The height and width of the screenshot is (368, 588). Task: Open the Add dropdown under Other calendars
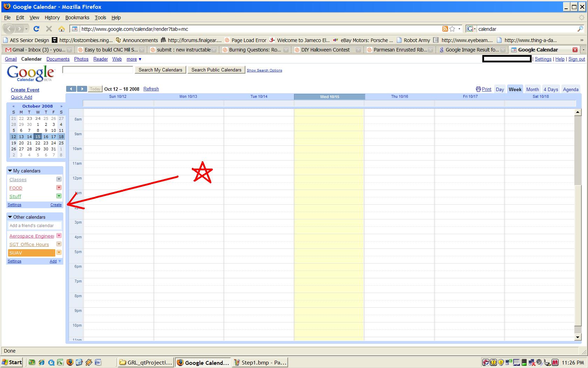[x=55, y=261]
